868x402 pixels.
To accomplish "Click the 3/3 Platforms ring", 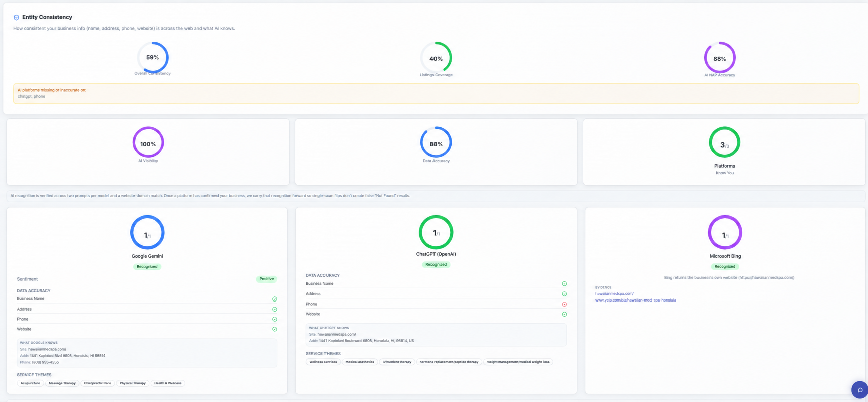I will (x=724, y=142).
